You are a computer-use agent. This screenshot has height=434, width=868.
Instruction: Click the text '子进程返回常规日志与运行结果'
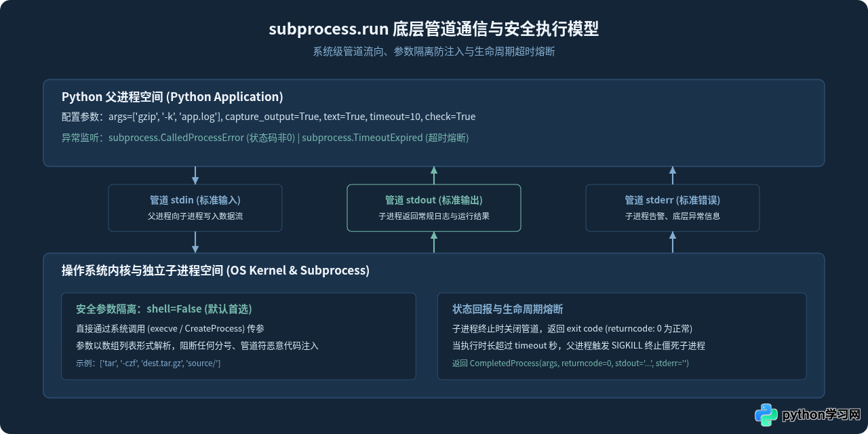pyautogui.click(x=434, y=216)
